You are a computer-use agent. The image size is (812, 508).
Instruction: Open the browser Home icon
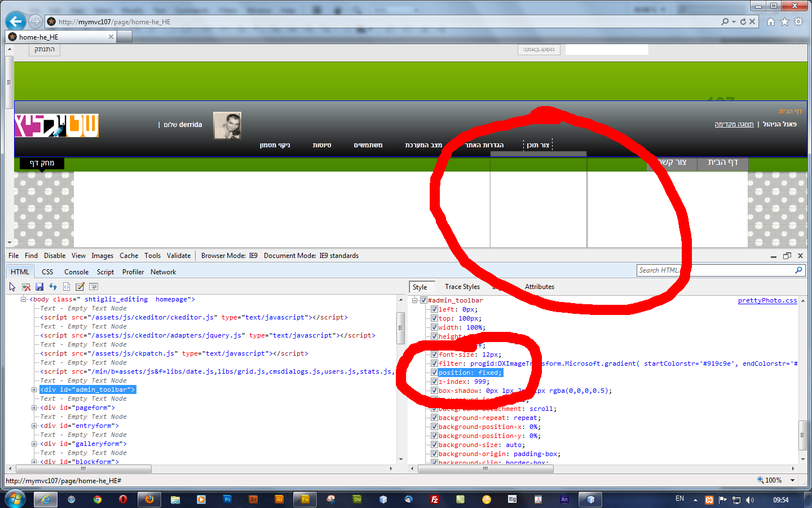tap(771, 22)
